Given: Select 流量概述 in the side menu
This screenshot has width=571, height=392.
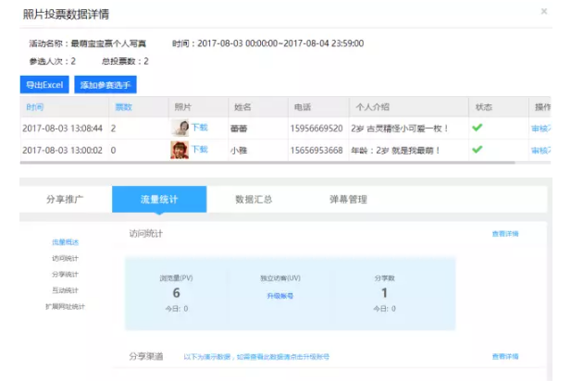Looking at the screenshot, I should tap(65, 242).
